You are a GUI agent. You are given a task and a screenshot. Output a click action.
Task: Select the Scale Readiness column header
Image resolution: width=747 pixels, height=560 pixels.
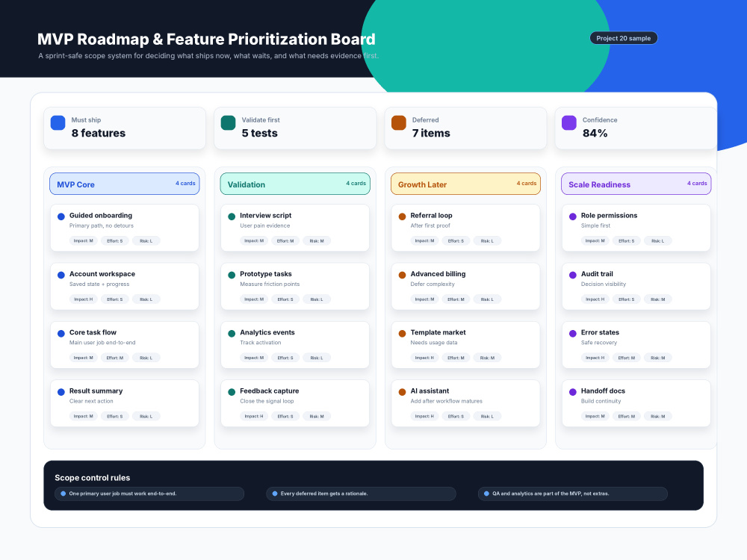636,184
